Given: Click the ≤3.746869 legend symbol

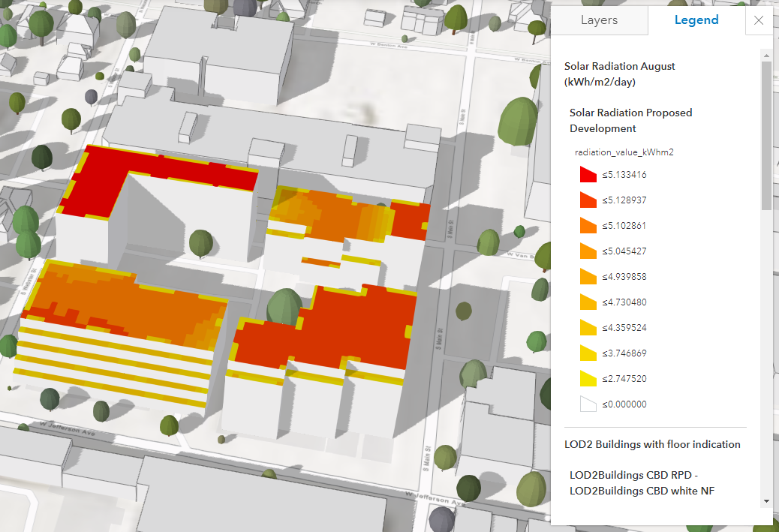Looking at the screenshot, I should (588, 353).
